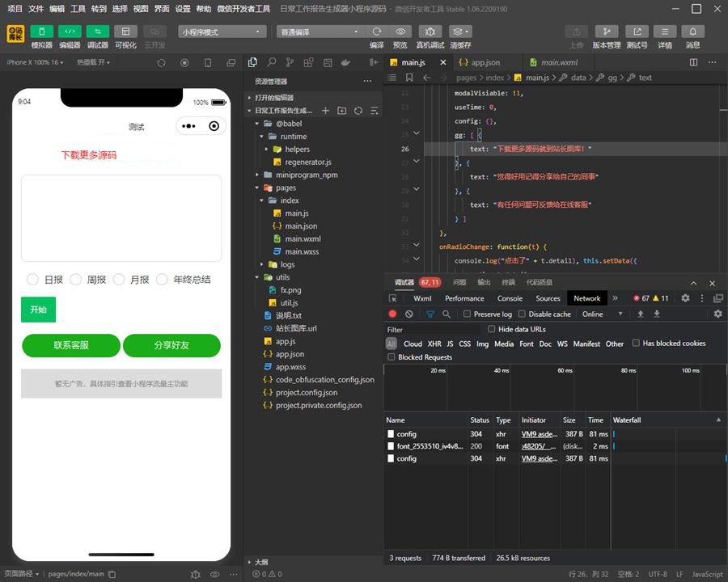Switch to the Console tab
Screen dimensions: 728x582
pyautogui.click(x=509, y=298)
